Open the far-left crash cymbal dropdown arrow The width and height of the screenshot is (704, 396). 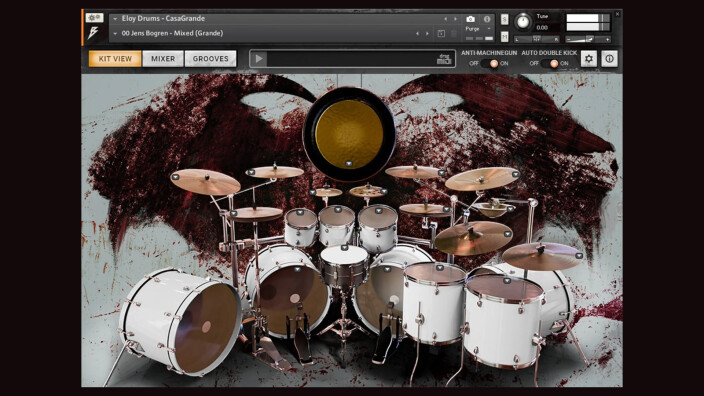tap(176, 177)
